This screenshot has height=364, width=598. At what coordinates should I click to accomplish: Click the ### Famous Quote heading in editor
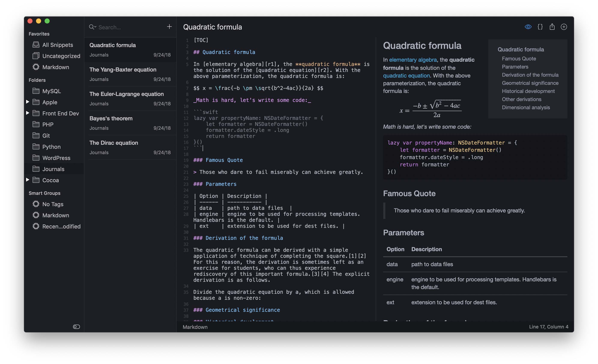pos(218,160)
